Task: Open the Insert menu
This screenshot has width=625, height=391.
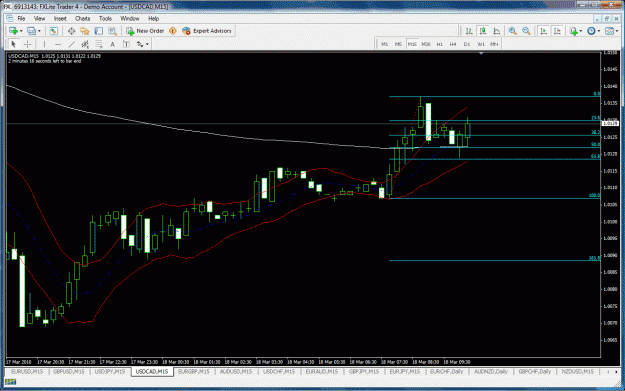Action: pyautogui.click(x=60, y=18)
